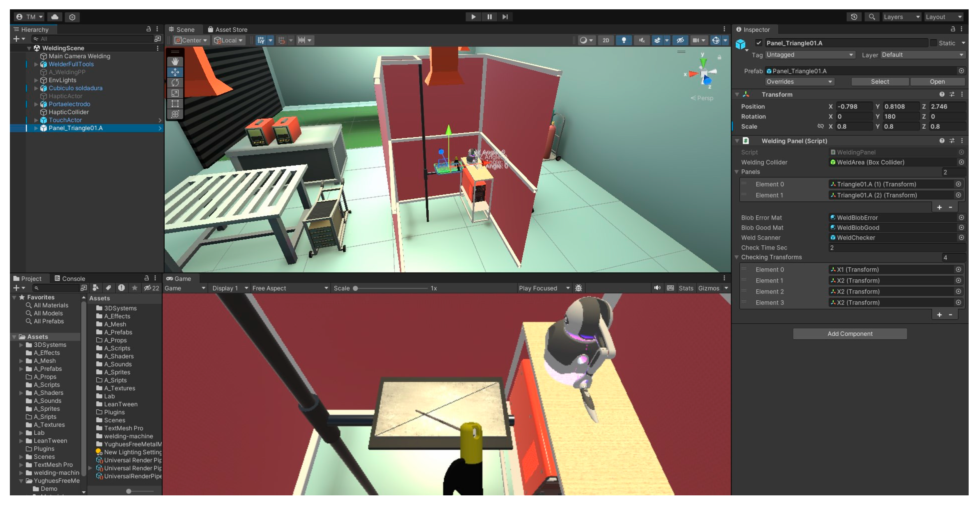Select the Scale tool in Scene
The width and height of the screenshot is (980, 507).
(x=175, y=93)
